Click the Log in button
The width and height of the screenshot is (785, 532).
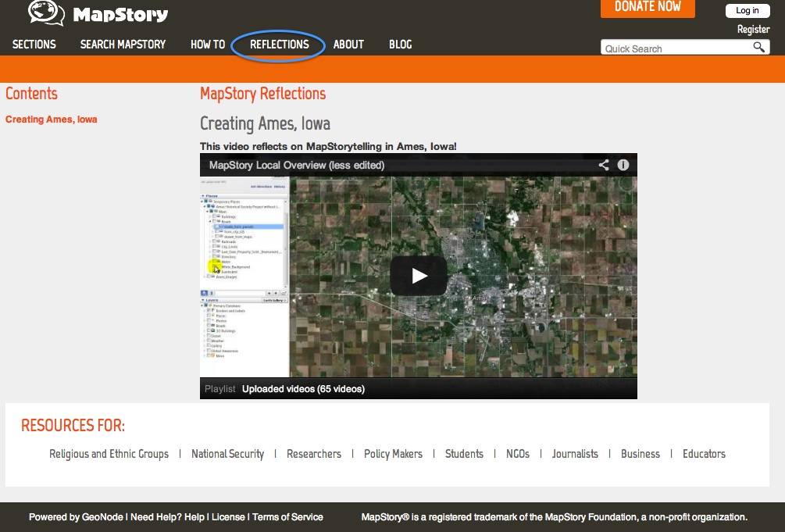point(747,10)
